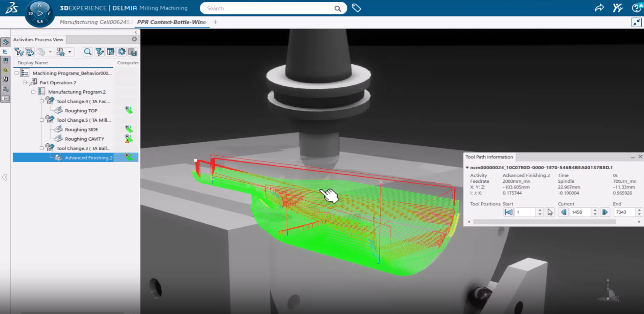Click the search magnifier in Activities toolbar
Viewport: 644px width, 314px height.
(87, 52)
